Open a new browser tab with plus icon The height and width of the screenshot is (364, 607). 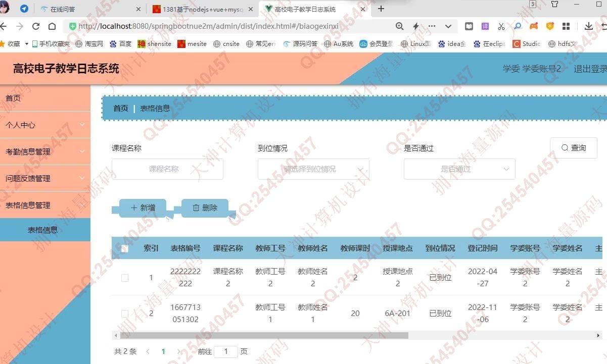[x=381, y=9]
